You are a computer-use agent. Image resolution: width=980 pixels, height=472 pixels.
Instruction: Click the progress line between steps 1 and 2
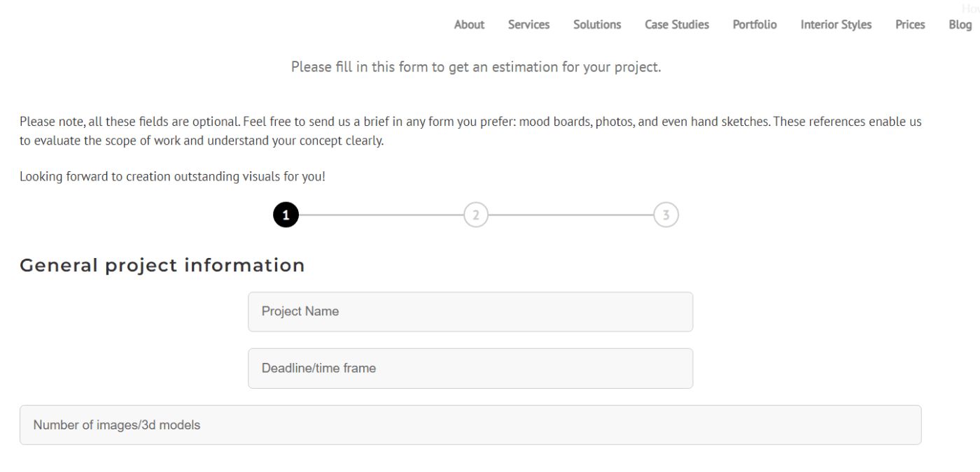(381, 215)
